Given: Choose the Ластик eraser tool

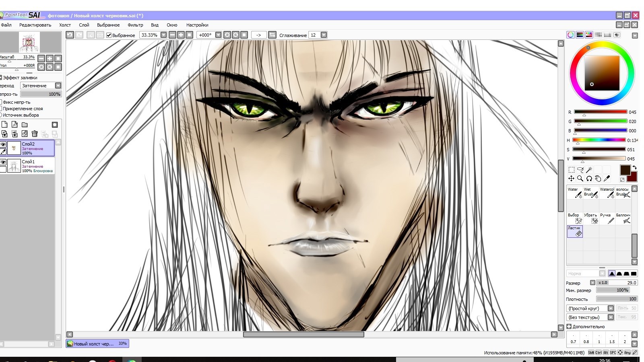Looking at the screenshot, I should pos(575,231).
